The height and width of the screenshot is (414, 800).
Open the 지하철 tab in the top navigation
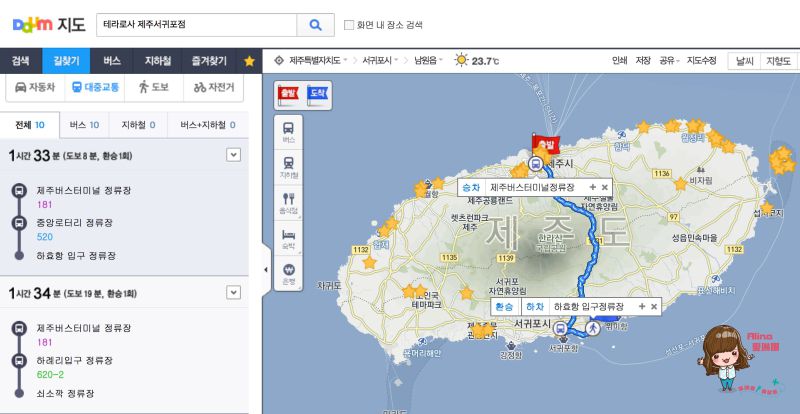tap(158, 61)
